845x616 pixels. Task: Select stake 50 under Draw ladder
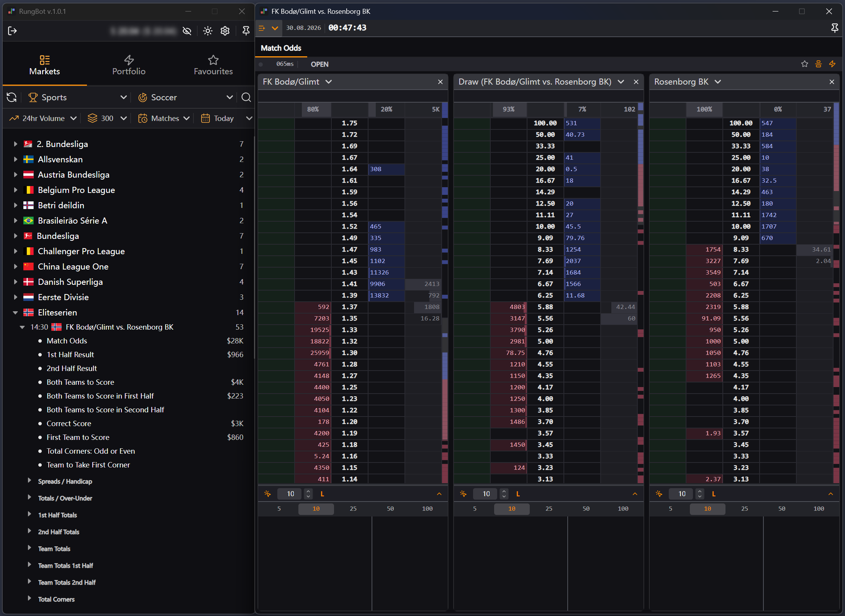(586, 509)
